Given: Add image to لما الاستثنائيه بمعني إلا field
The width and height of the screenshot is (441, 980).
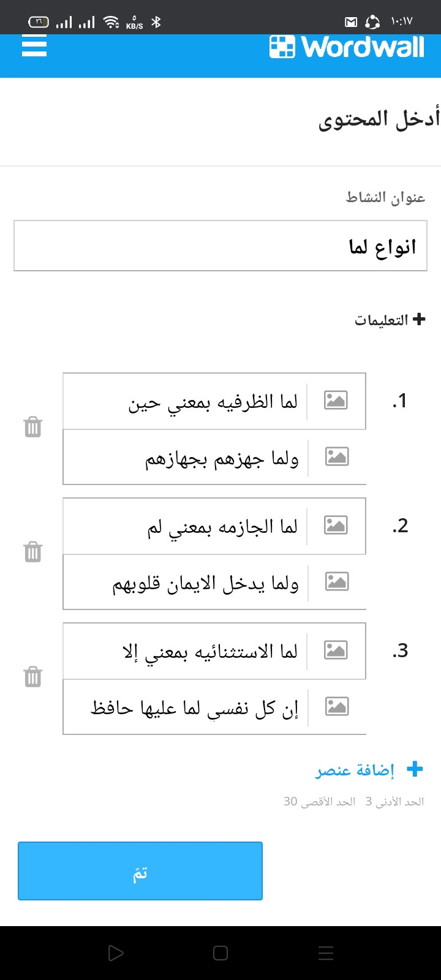Looking at the screenshot, I should point(336,650).
